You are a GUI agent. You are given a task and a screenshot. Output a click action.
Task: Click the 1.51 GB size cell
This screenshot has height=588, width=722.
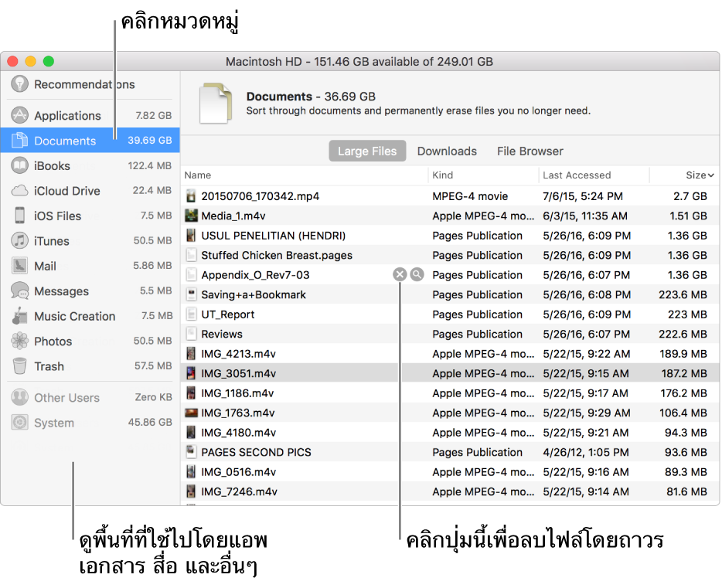point(688,216)
